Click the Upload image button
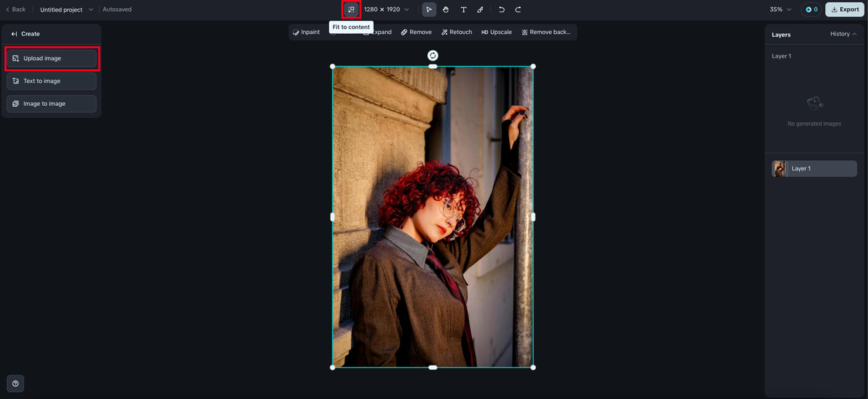This screenshot has height=399, width=868. [x=52, y=58]
